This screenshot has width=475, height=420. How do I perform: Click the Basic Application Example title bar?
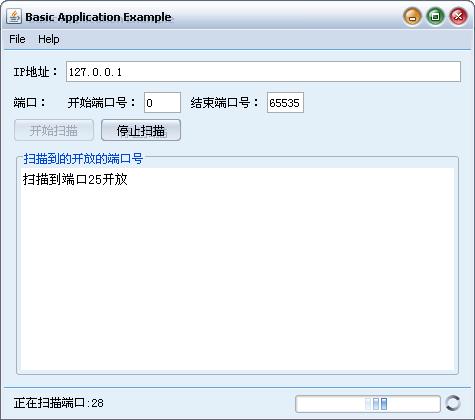point(98,17)
